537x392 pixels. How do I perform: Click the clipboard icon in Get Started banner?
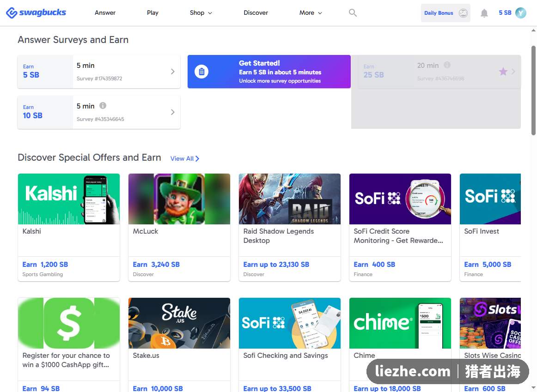[201, 72]
